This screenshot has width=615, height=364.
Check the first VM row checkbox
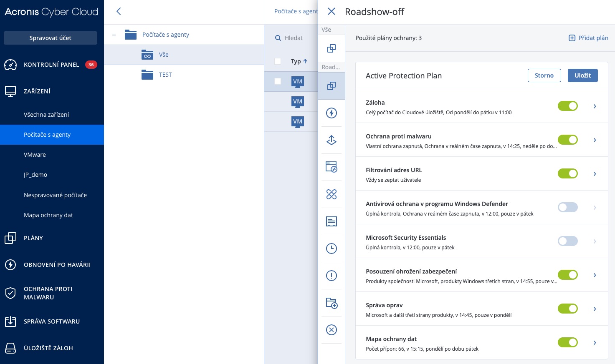tap(278, 81)
